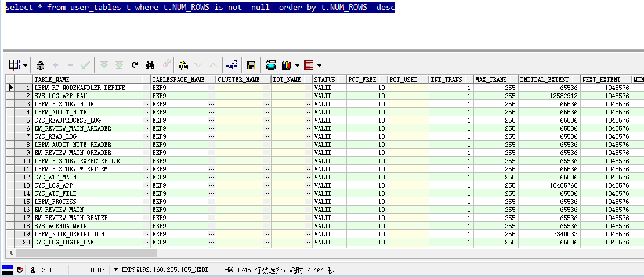Click the binoculars search icon
Viewport: 644px width, 277px height.
click(x=150, y=65)
